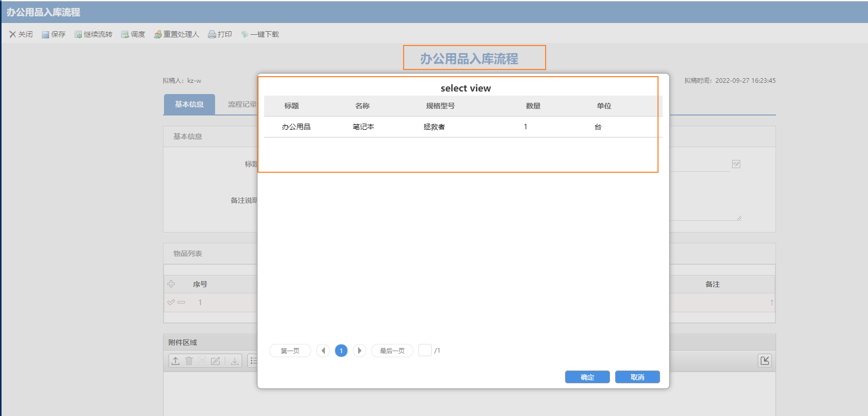Open the 流程记录 tab
Image resolution: width=868 pixels, height=416 pixels.
click(x=242, y=104)
